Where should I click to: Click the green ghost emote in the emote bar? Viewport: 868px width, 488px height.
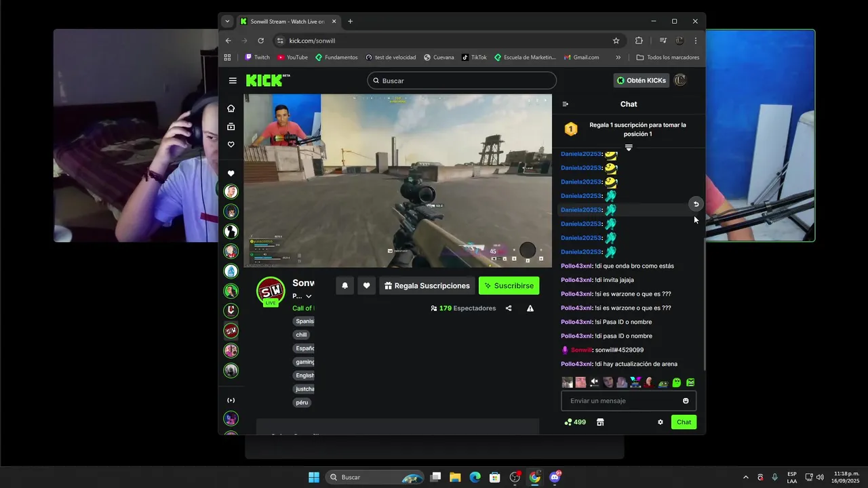pyautogui.click(x=676, y=382)
